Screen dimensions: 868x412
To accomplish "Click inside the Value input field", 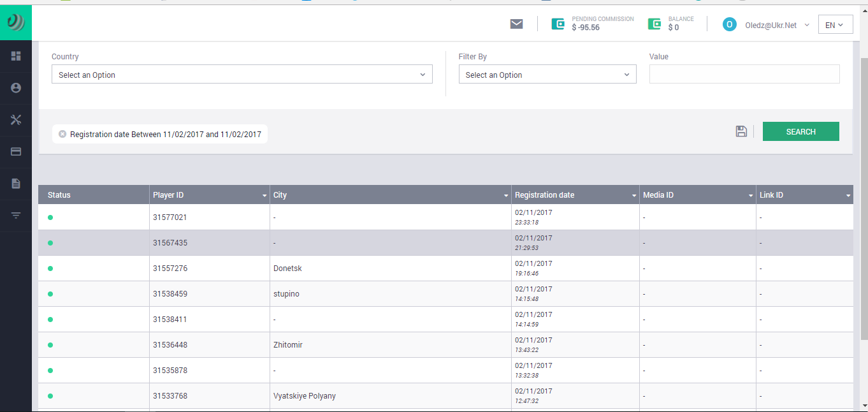I will [x=744, y=75].
